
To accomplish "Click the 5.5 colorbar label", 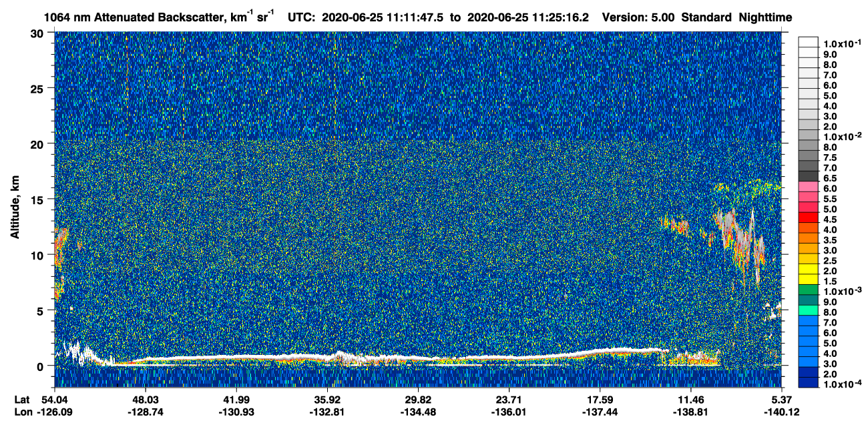I will [830, 199].
